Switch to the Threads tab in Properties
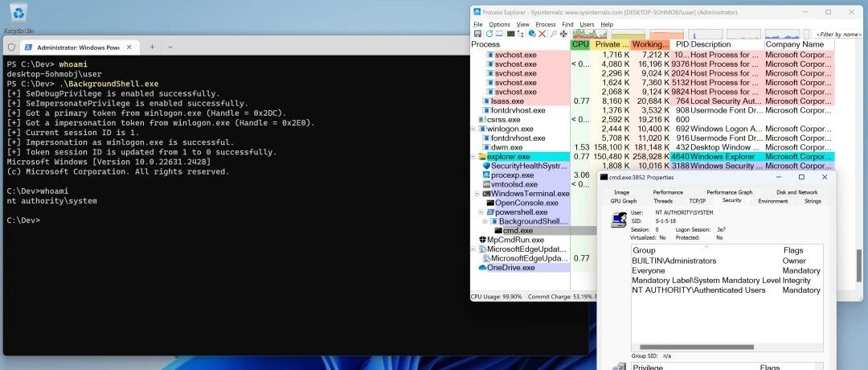This screenshot has height=370, width=868. click(663, 201)
